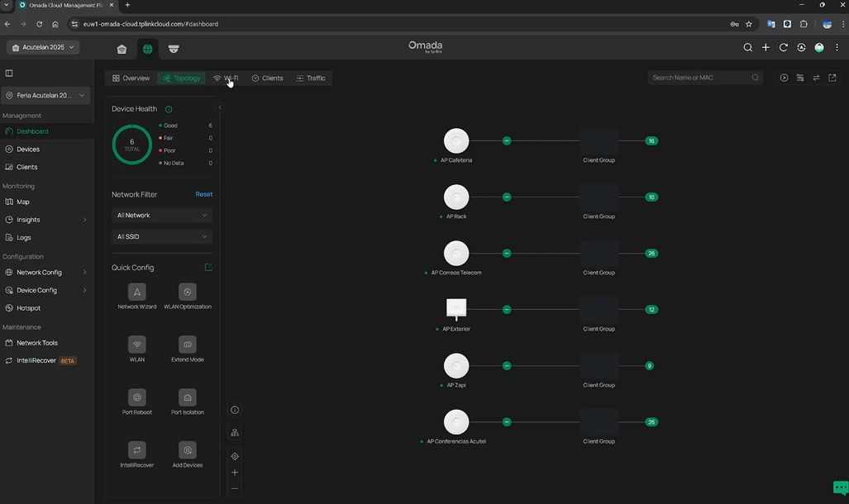
Task: Click the Add Devices icon
Action: [188, 450]
